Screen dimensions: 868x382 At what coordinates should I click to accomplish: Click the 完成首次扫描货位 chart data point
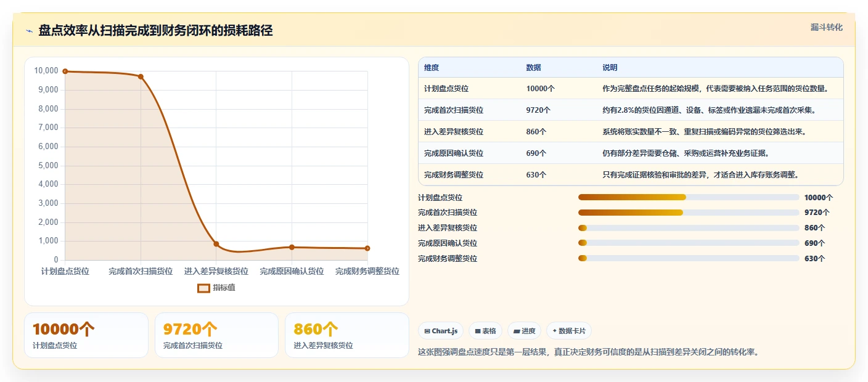point(141,76)
